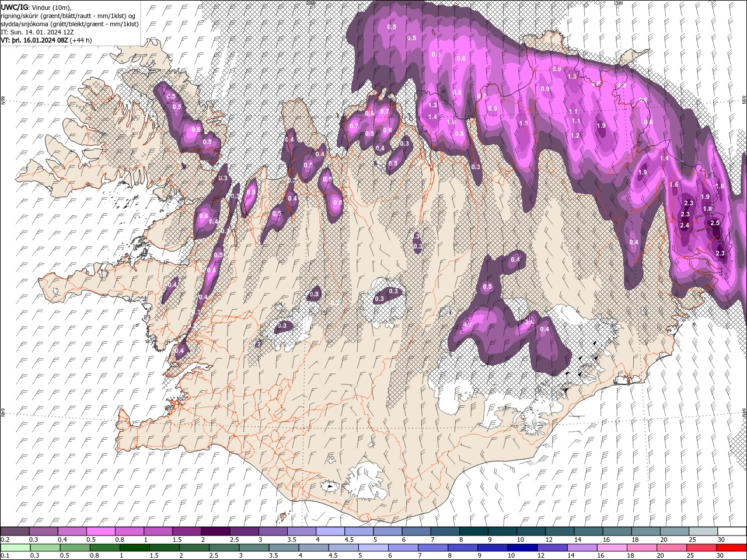Image resolution: width=747 pixels, height=560 pixels.
Task: Pick the light lavender 4–4.5 swatch in top legend row
Action: [x=330, y=531]
